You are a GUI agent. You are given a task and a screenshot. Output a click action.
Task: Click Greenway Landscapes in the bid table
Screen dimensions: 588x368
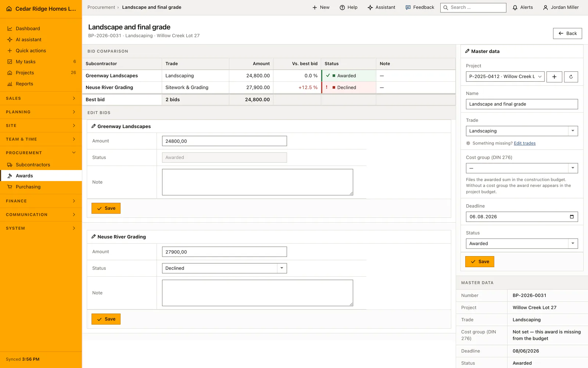[x=112, y=76]
